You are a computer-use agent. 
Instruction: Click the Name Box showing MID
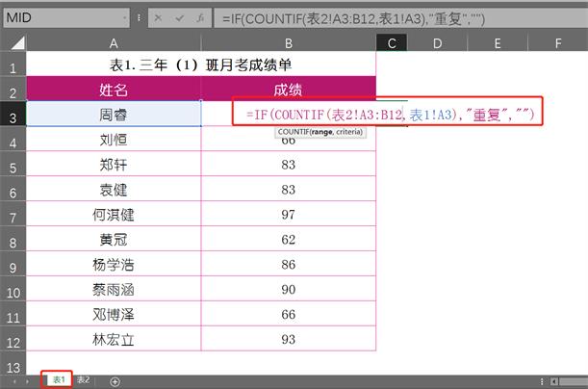[x=58, y=19]
